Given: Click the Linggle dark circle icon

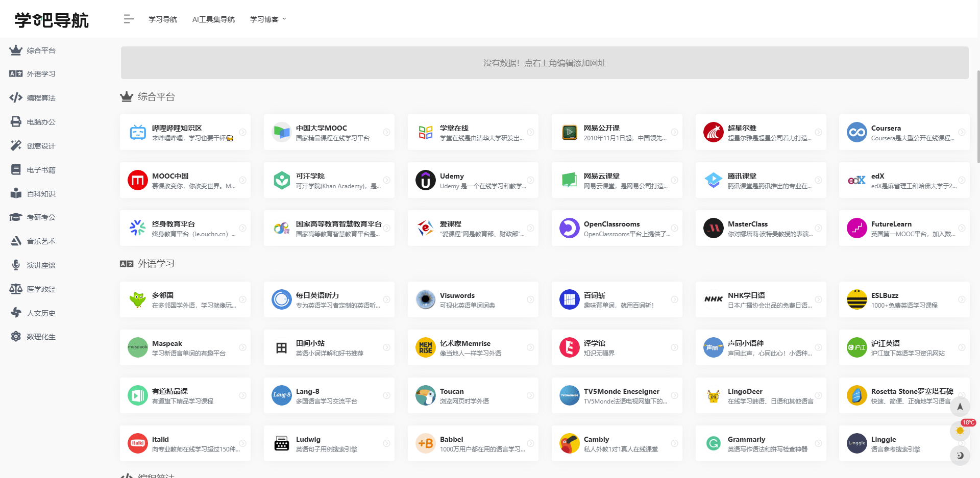Looking at the screenshot, I should click(857, 443).
